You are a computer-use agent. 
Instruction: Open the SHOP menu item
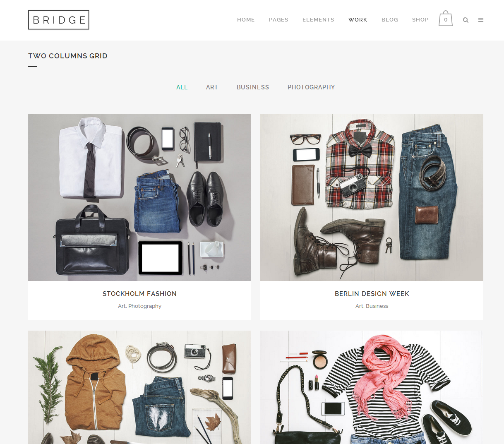420,20
